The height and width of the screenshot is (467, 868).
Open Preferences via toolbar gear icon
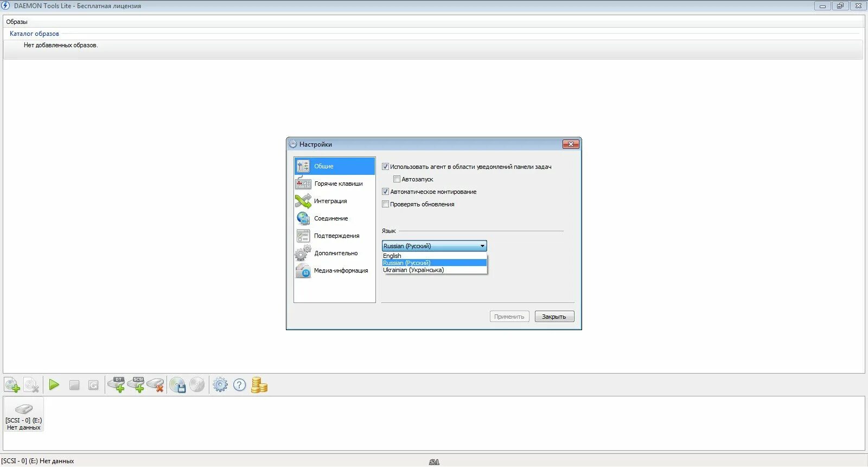point(220,385)
